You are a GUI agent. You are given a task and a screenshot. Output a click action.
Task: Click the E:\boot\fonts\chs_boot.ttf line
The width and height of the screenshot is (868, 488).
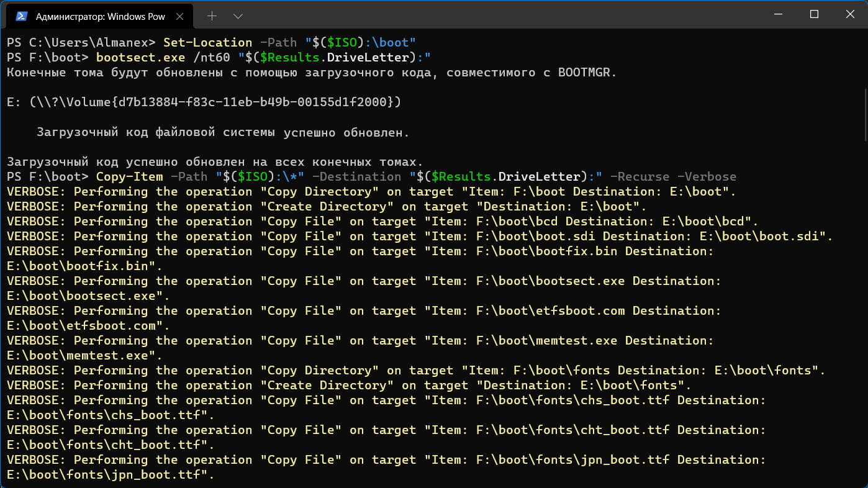click(x=111, y=415)
